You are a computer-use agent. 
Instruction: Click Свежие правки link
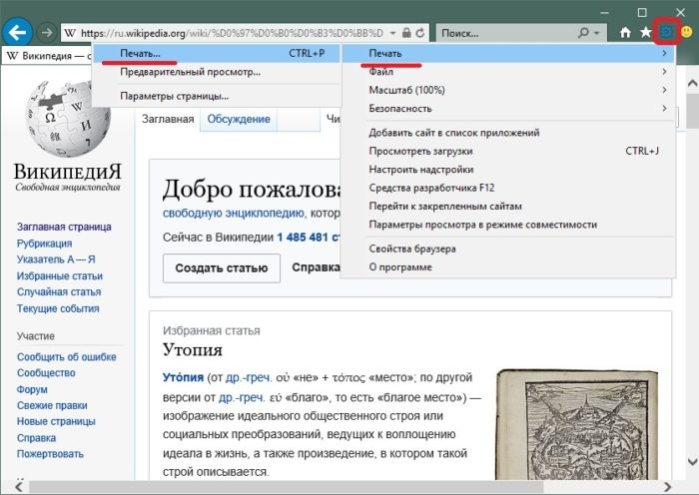tap(52, 405)
